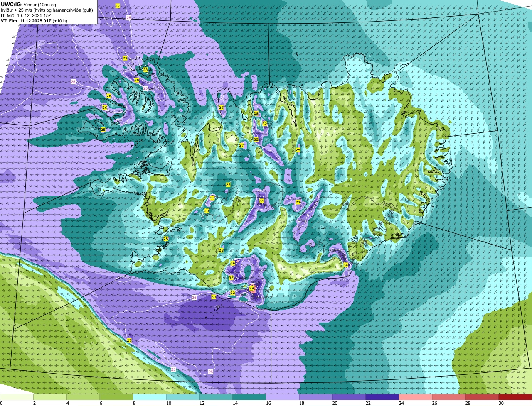Click the initial time "IT: Mið. 10. 12. 2025 15Z"
Image resolution: width=532 pixels, height=406 pixels.
click(x=27, y=15)
